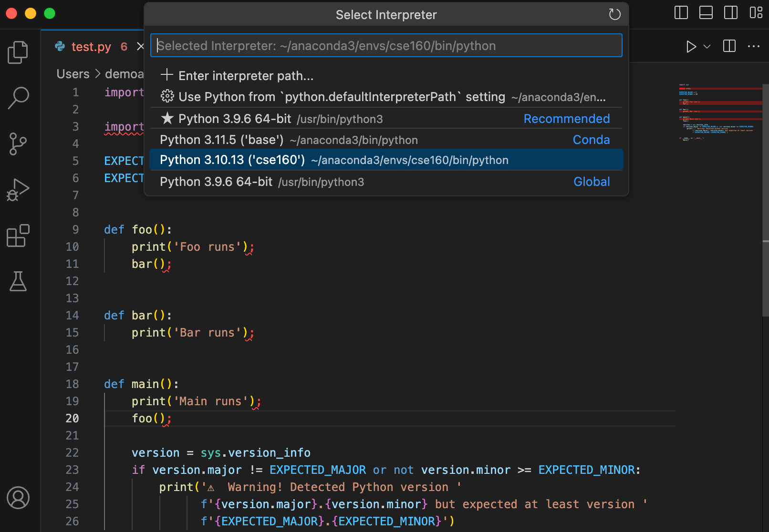Open editor More Actions ellipsis menu

click(753, 46)
